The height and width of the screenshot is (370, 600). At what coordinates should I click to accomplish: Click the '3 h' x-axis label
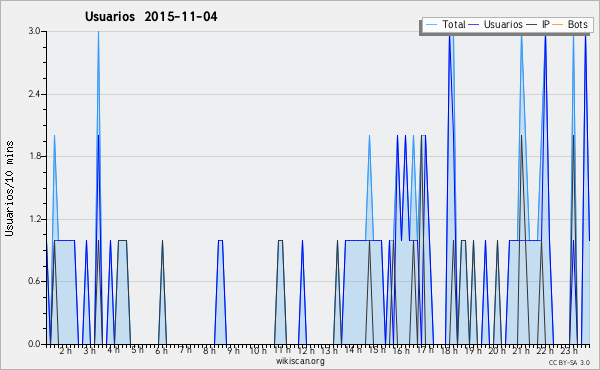[x=90, y=351]
